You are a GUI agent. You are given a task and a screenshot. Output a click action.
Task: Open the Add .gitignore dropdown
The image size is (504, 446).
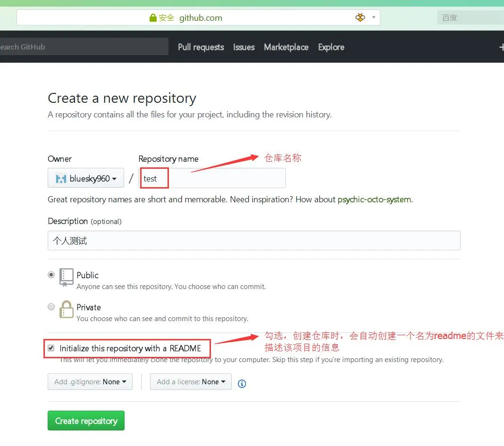[x=90, y=381]
